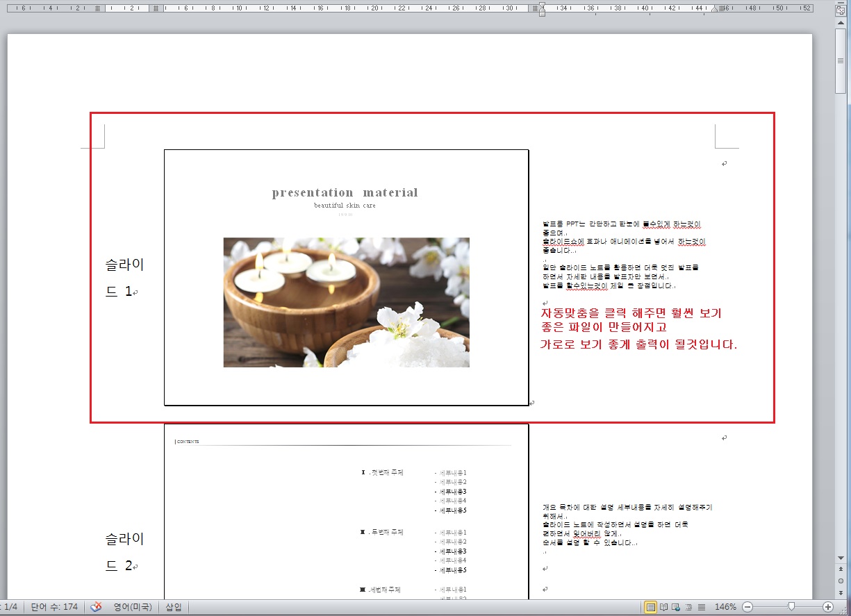Click the '슬라이드 1' label text

pos(124,278)
